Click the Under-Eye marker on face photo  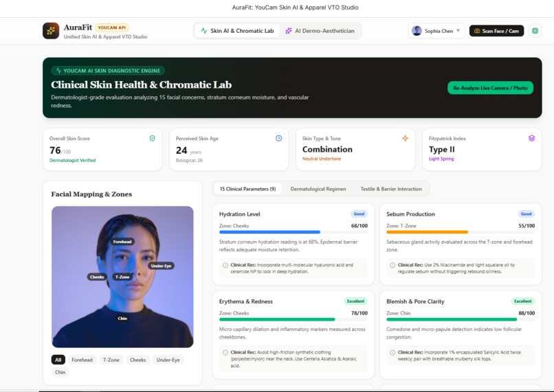point(161,266)
